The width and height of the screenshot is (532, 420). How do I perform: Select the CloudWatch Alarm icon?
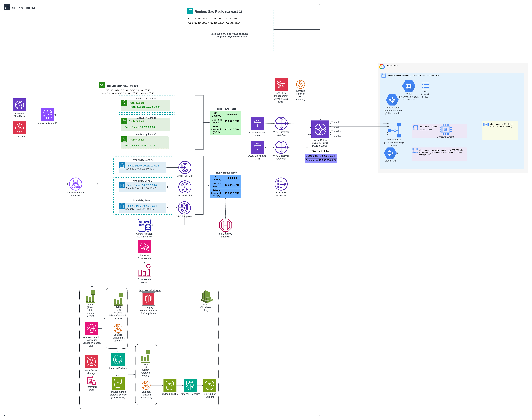(x=144, y=271)
